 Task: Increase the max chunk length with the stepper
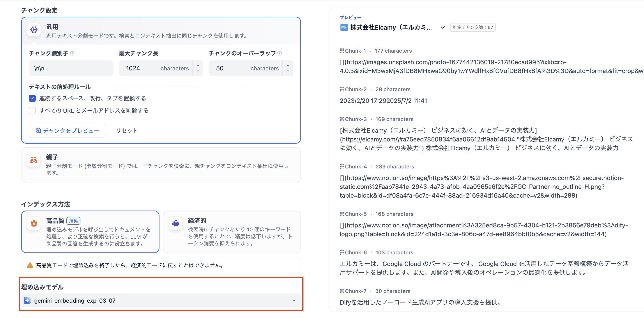(x=198, y=66)
